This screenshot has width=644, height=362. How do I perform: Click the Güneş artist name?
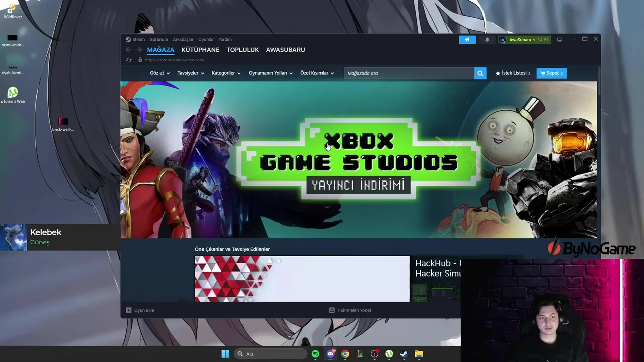coord(40,242)
